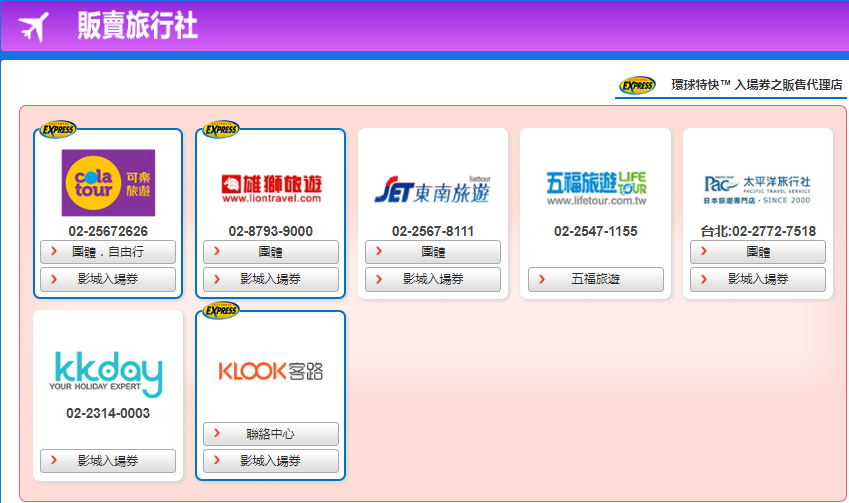The image size is (849, 503).
Task: Click phone number 02-2547-1155
Action: [596, 231]
